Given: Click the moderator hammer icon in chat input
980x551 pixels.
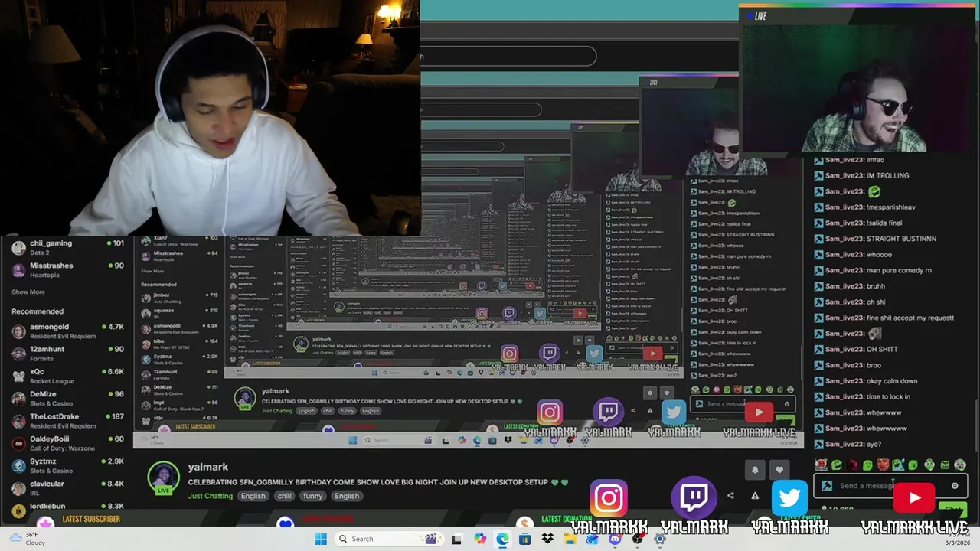Looking at the screenshot, I should (827, 486).
